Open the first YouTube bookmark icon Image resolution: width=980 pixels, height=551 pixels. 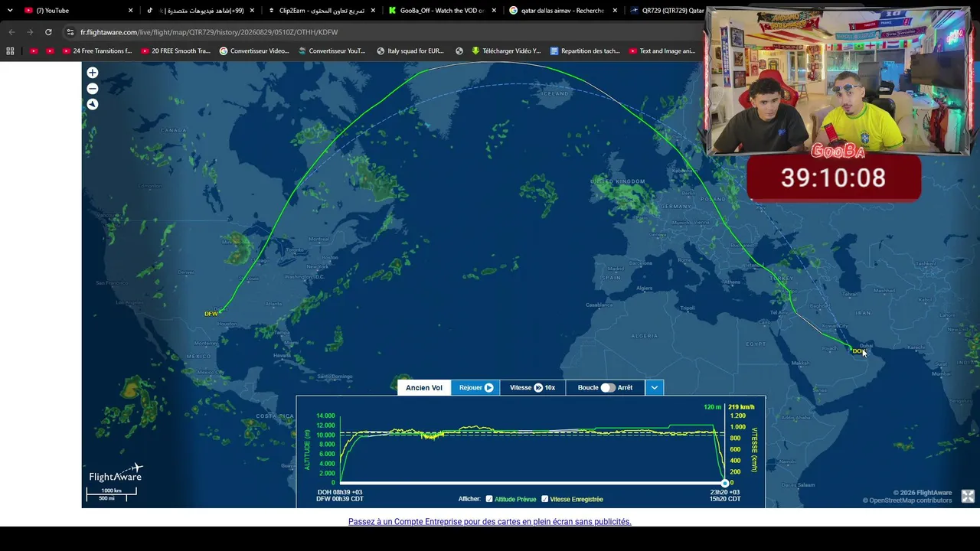(x=34, y=51)
